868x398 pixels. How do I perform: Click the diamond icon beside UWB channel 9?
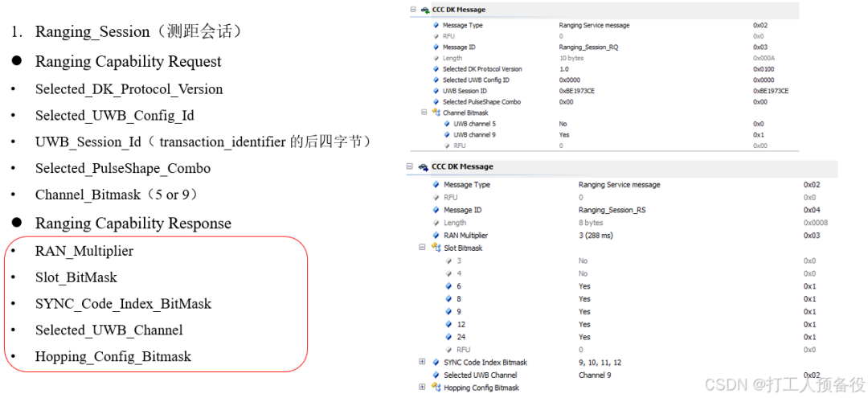coord(448,134)
